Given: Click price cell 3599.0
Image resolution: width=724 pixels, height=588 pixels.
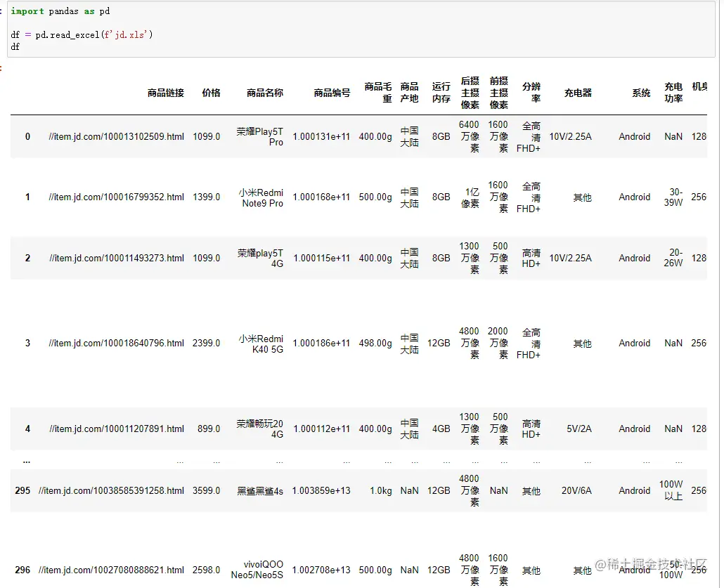Looking at the screenshot, I should [x=207, y=490].
